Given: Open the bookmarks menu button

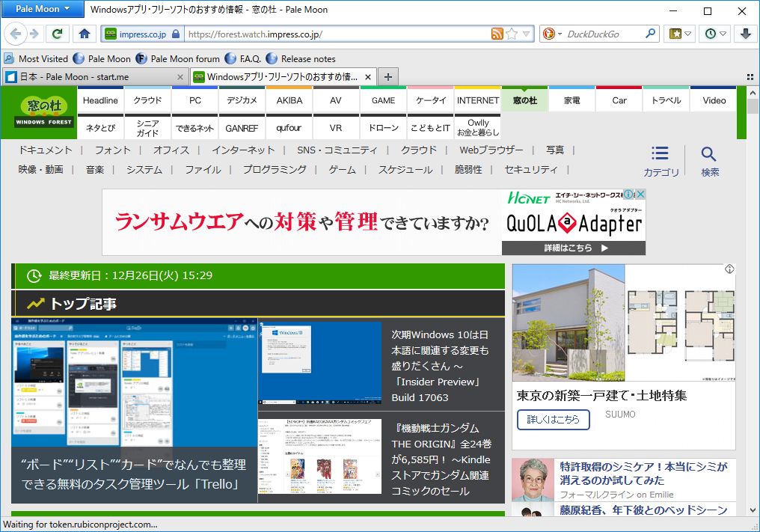Looking at the screenshot, I should click(679, 34).
